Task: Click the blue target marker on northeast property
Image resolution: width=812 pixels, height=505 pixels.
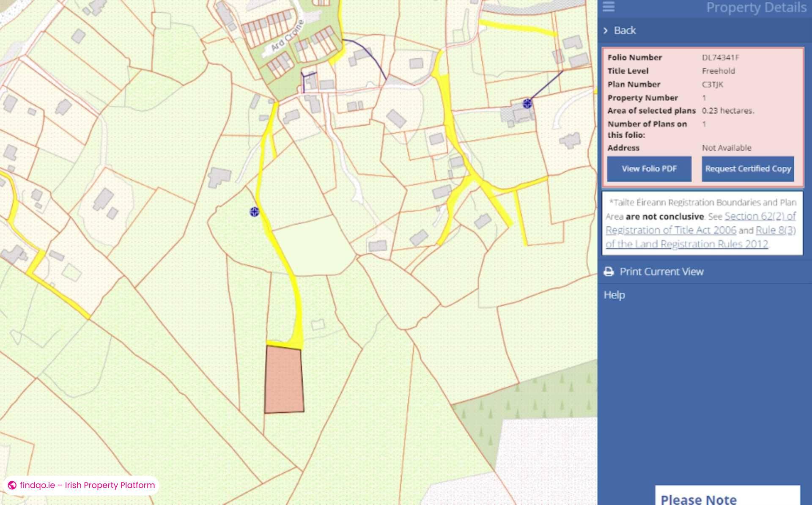Action: (527, 104)
